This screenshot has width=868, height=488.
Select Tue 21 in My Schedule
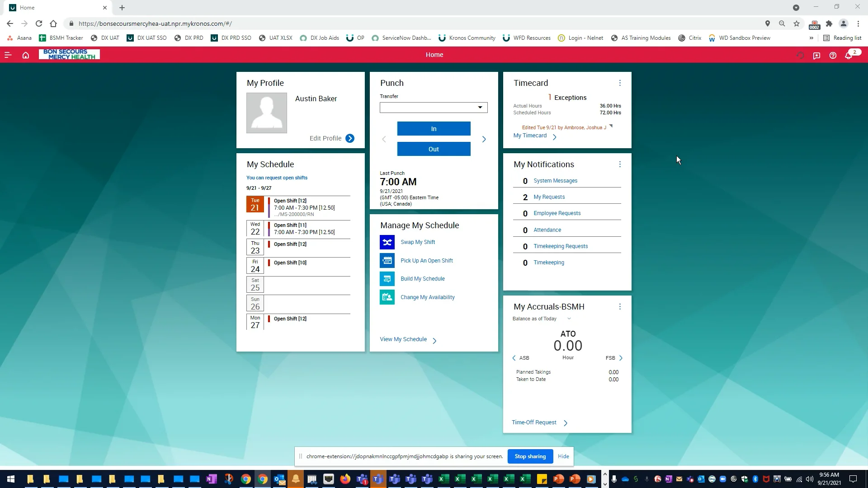(255, 204)
